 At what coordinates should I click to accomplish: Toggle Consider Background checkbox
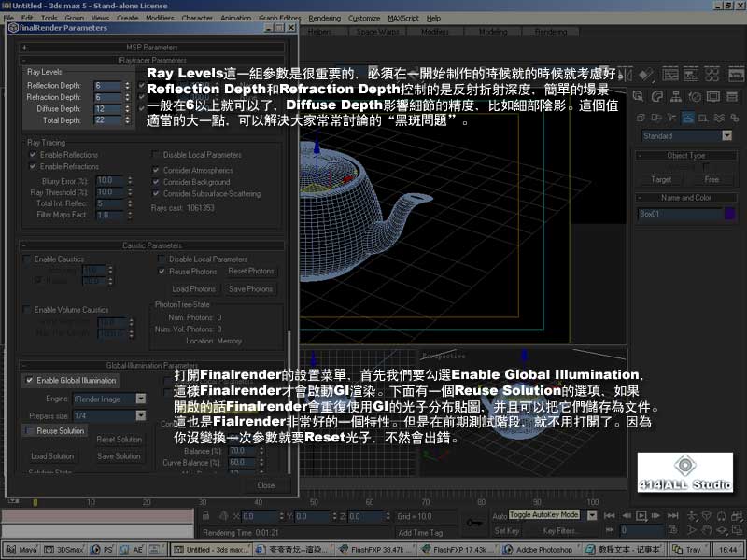tap(156, 182)
